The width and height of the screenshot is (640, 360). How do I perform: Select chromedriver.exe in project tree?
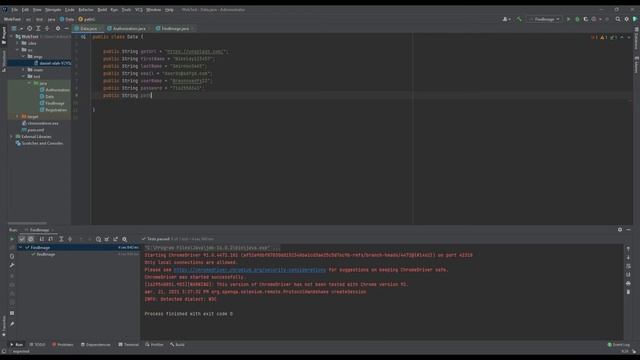[x=40, y=123]
